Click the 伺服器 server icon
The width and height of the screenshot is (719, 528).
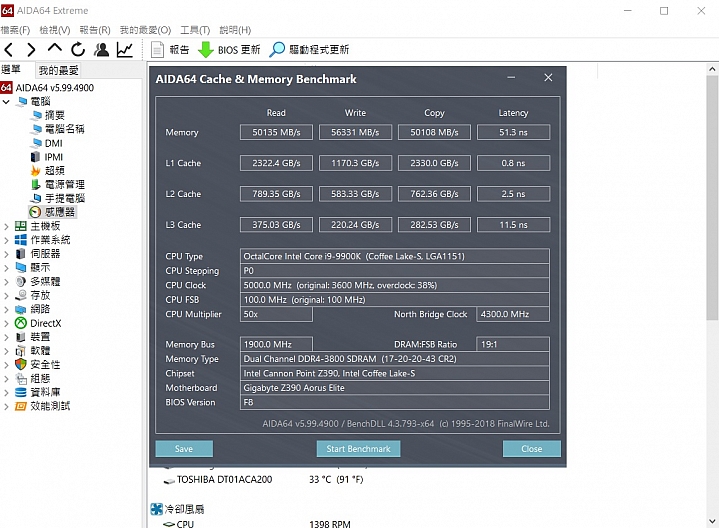click(x=21, y=254)
